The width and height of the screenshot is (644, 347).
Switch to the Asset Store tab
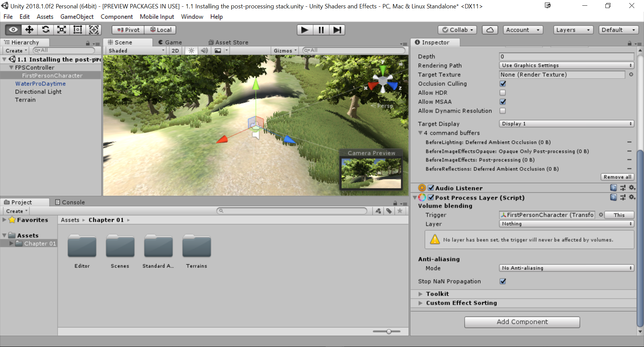pyautogui.click(x=228, y=42)
